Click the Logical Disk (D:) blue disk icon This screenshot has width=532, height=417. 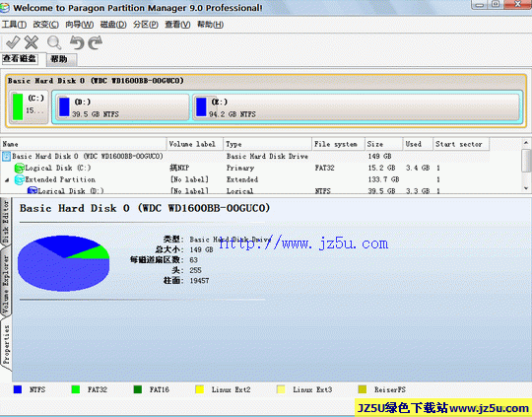coord(33,190)
